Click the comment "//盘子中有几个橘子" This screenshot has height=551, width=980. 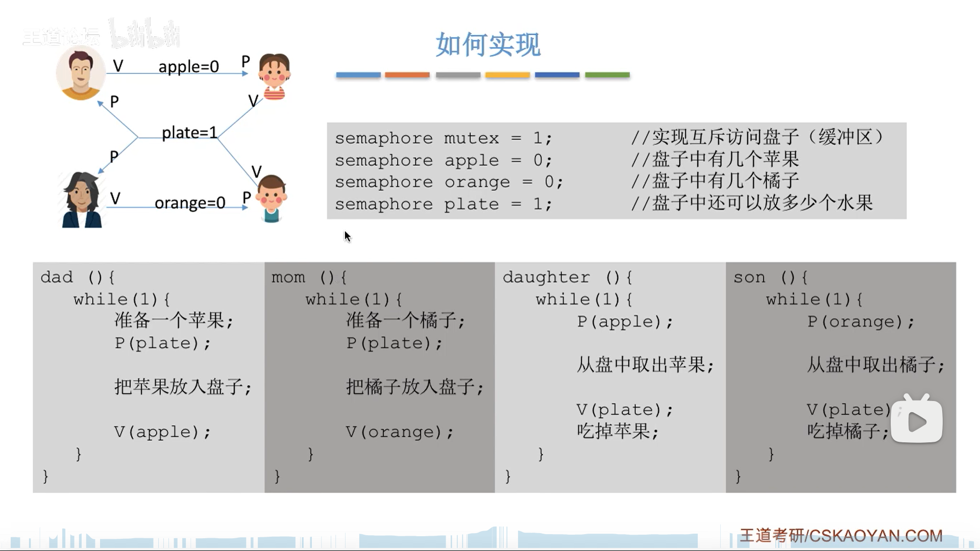tap(715, 181)
